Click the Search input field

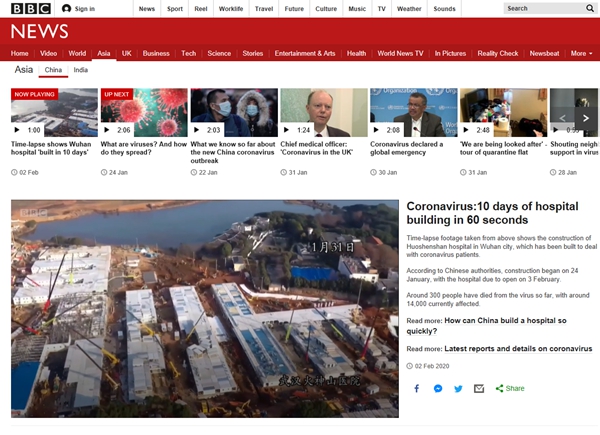click(535, 8)
